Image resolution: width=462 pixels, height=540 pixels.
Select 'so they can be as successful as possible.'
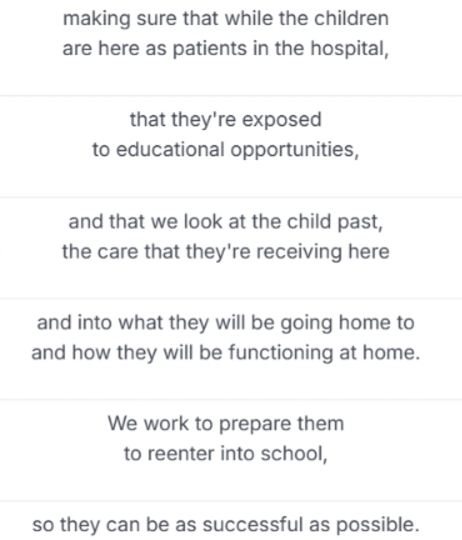point(226,525)
